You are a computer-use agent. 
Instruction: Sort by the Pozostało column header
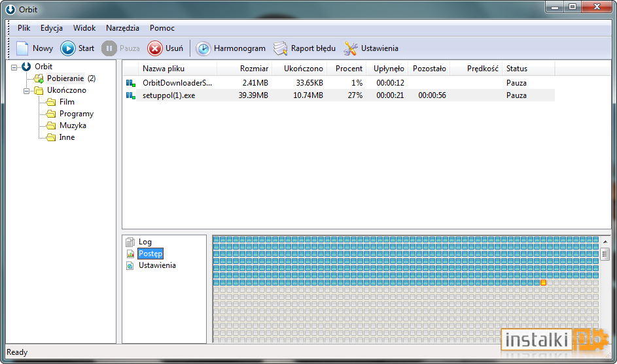point(429,69)
